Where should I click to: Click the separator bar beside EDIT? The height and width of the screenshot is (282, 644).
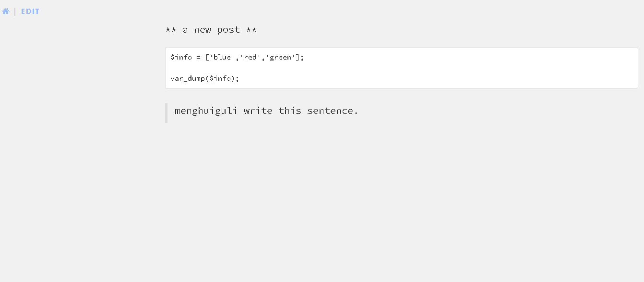(15, 12)
